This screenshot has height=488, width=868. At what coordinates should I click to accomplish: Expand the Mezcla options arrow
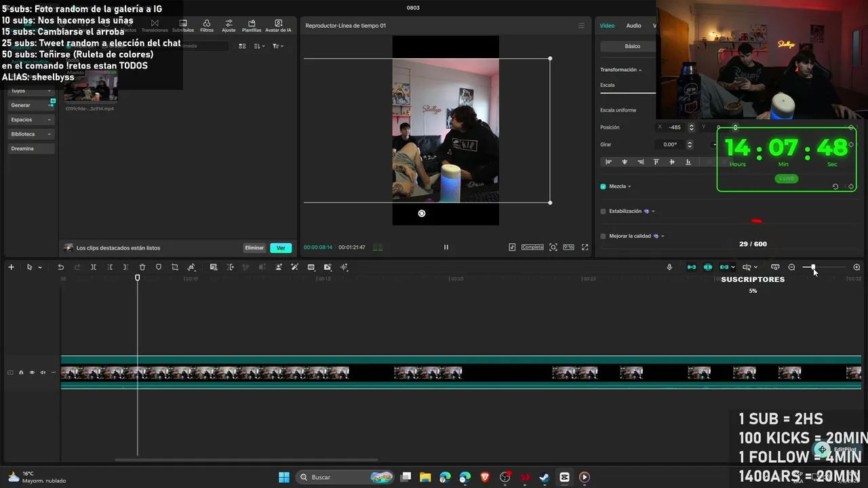coord(629,186)
